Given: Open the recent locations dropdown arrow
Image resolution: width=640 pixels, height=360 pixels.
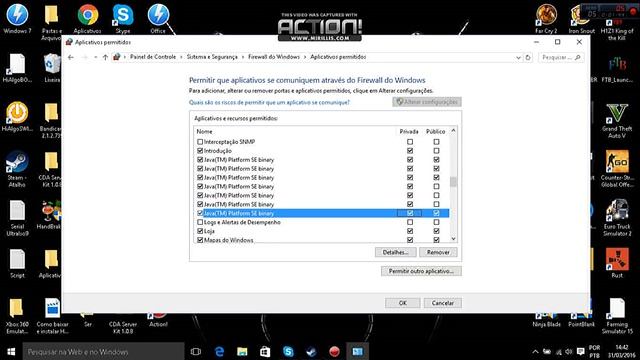Looking at the screenshot, I should [96, 58].
